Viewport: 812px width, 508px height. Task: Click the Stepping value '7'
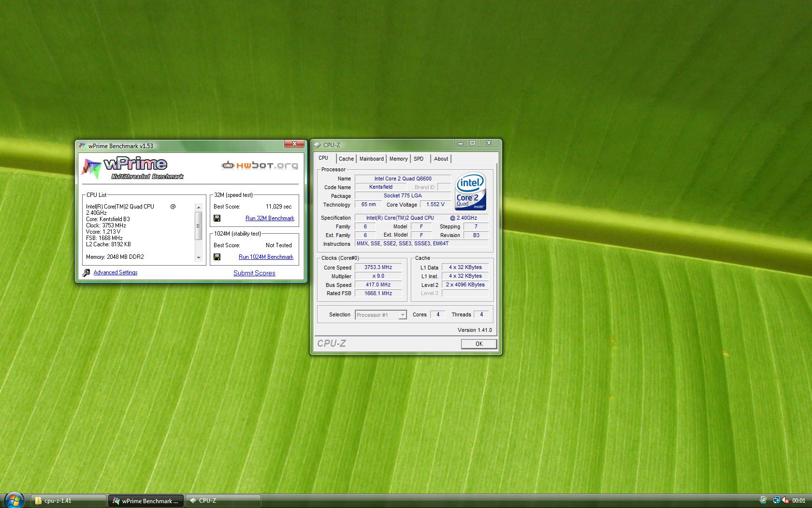476,226
